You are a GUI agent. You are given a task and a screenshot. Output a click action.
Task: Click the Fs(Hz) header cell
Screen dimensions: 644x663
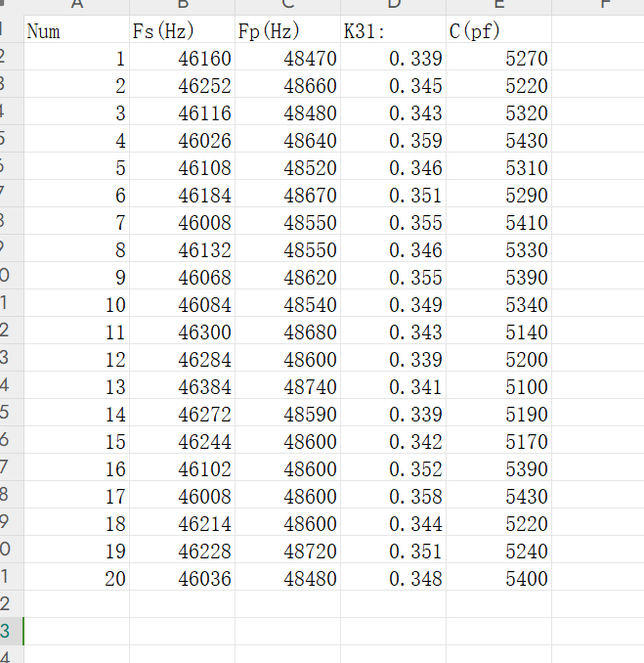[x=182, y=31]
